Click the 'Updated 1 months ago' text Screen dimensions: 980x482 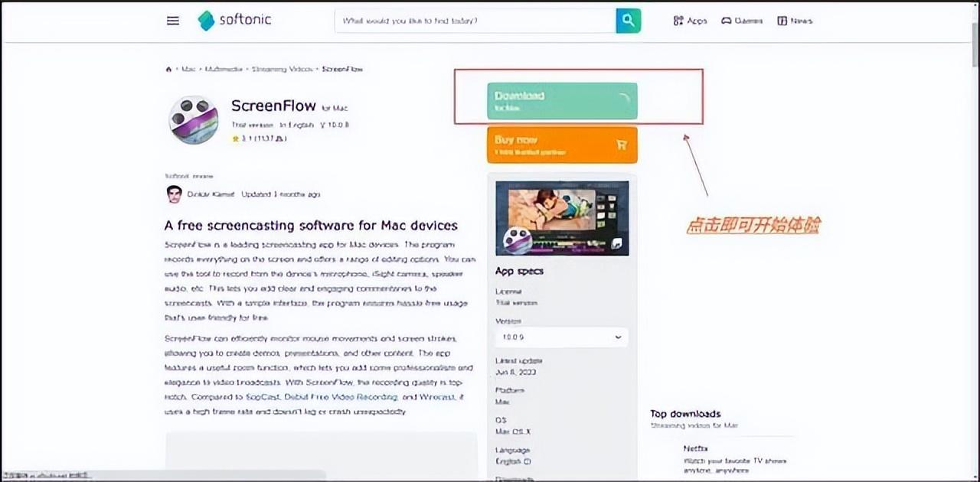[281, 194]
